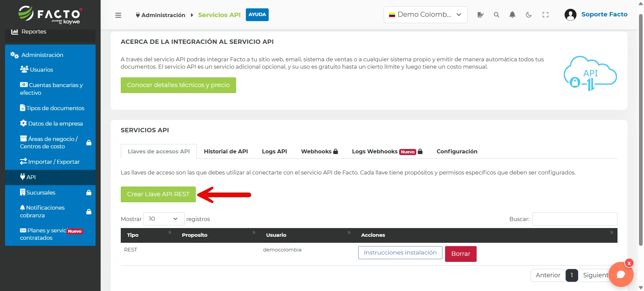Open the Demo Colombia company dropdown
Viewport: 644px width, 291px height.
click(425, 15)
